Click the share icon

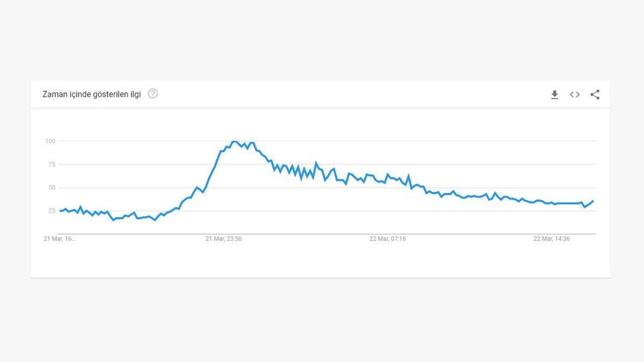595,95
